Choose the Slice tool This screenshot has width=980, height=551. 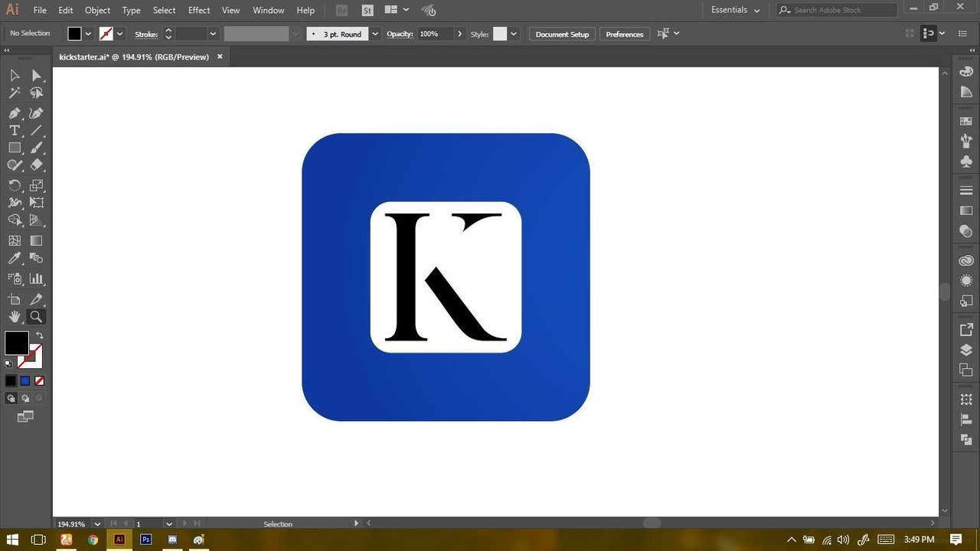tap(36, 299)
